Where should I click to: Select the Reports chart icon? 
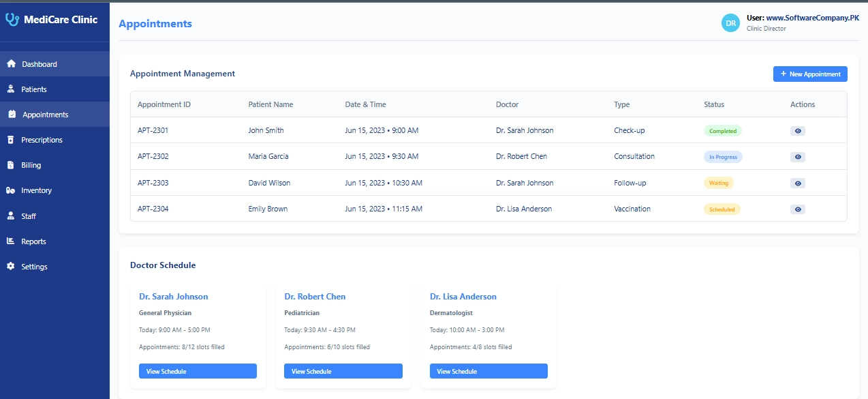click(11, 241)
